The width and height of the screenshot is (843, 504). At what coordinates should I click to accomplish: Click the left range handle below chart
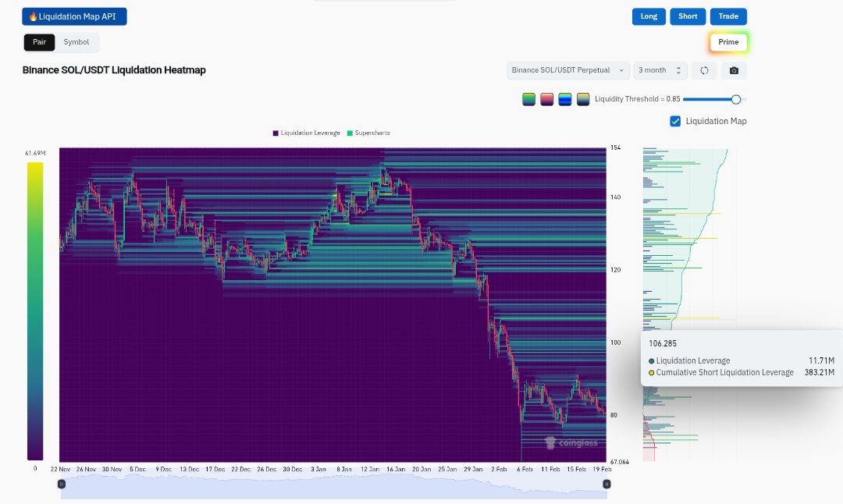[x=62, y=484]
